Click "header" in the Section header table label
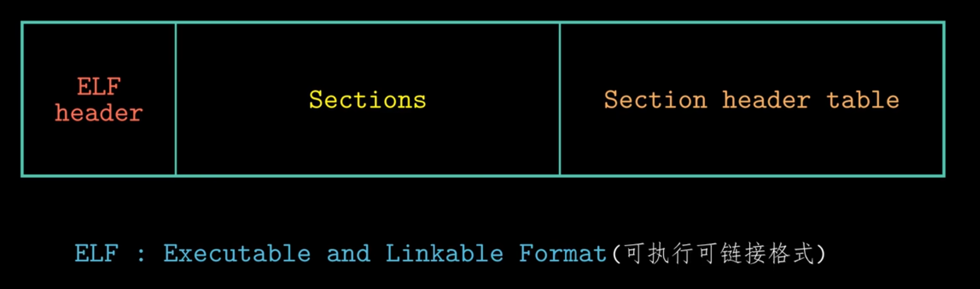The width and height of the screenshot is (980, 289). click(766, 100)
